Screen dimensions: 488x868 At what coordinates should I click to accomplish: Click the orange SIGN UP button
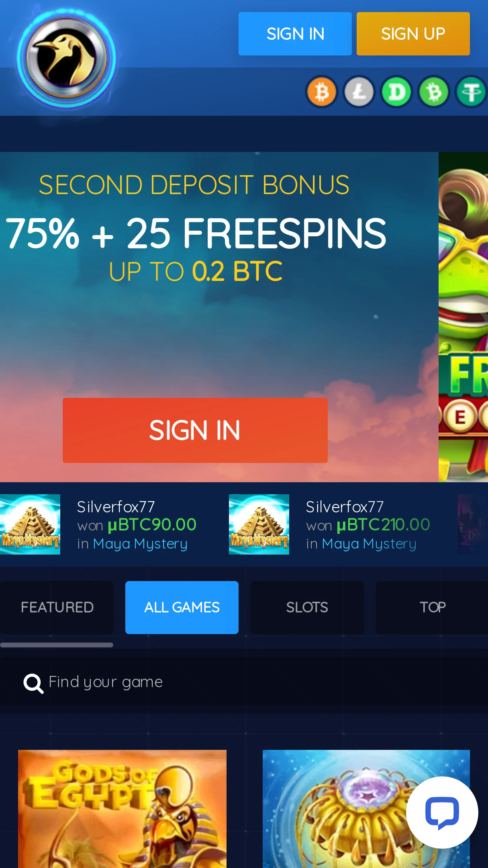click(x=413, y=34)
